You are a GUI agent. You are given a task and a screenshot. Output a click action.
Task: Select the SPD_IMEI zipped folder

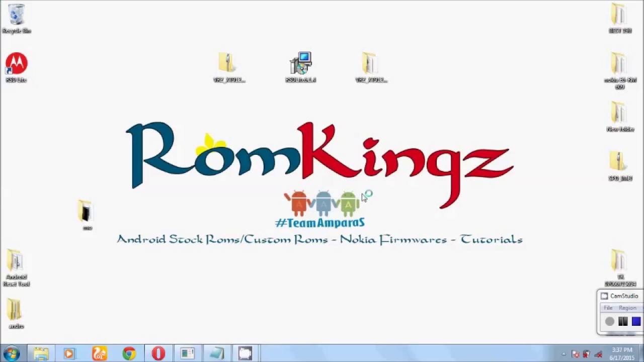620,166
